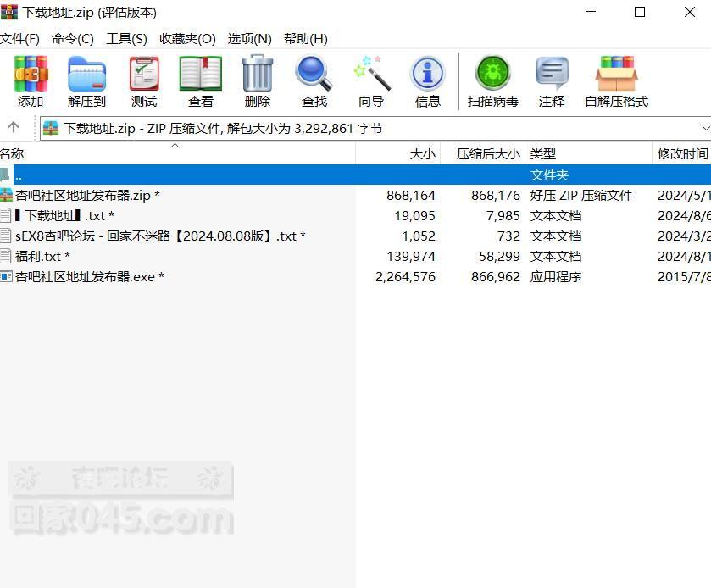Sort files by 名称 column header

13,154
